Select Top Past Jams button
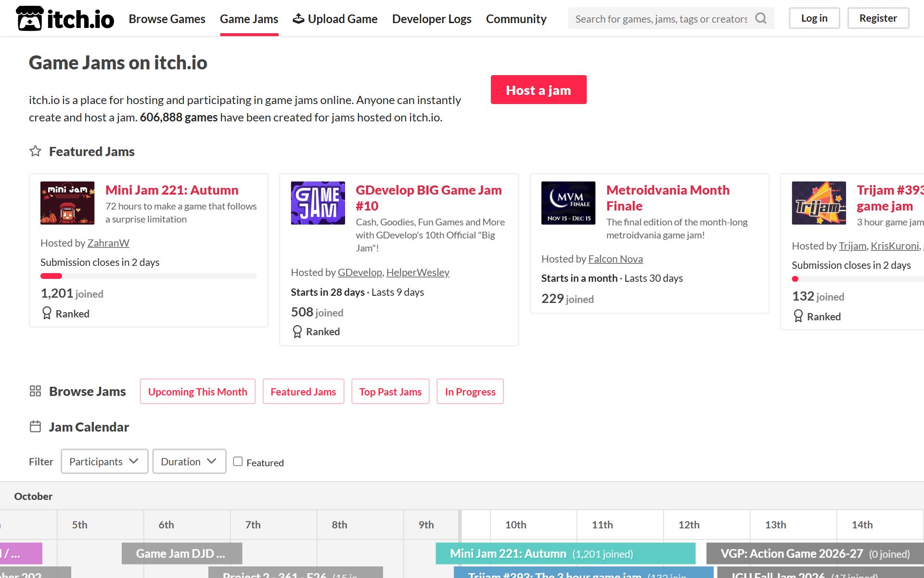This screenshot has height=578, width=924. coord(390,391)
